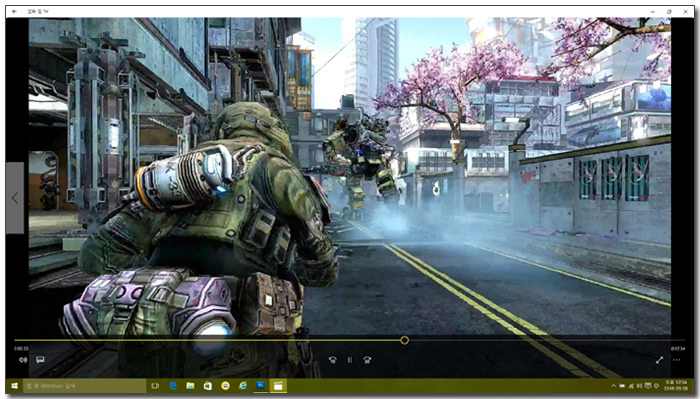
Task: Skip forward 30 seconds
Action: [367, 360]
